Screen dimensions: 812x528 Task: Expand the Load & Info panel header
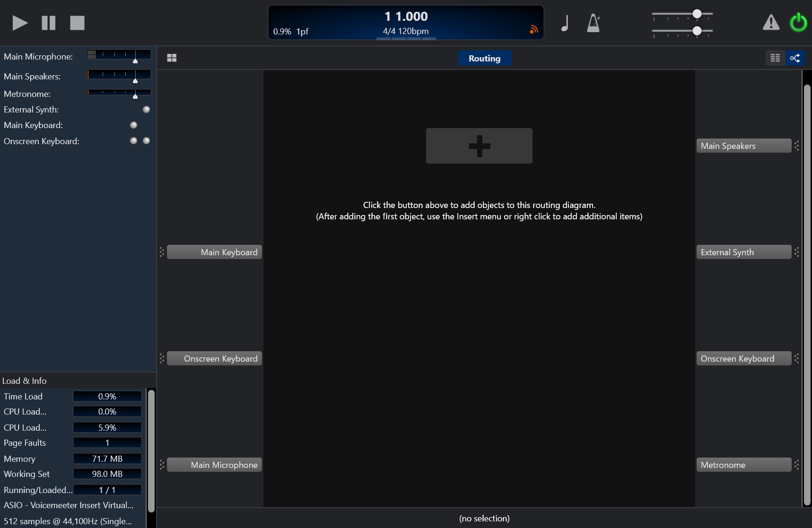pyautogui.click(x=25, y=381)
